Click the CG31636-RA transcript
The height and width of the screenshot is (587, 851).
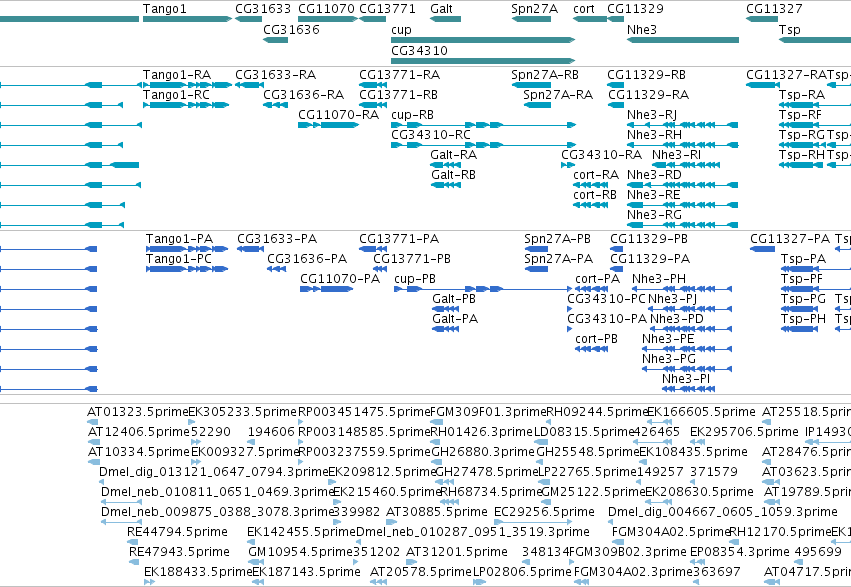(x=276, y=105)
